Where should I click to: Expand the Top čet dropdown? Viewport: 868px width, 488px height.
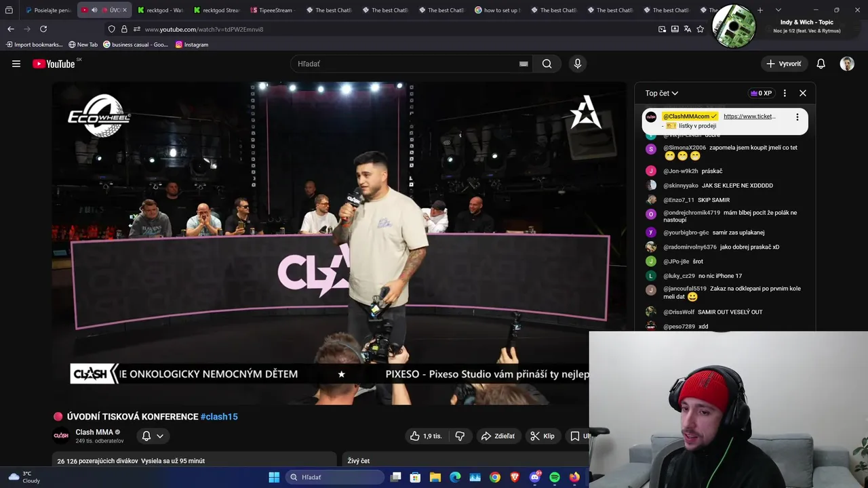662,93
